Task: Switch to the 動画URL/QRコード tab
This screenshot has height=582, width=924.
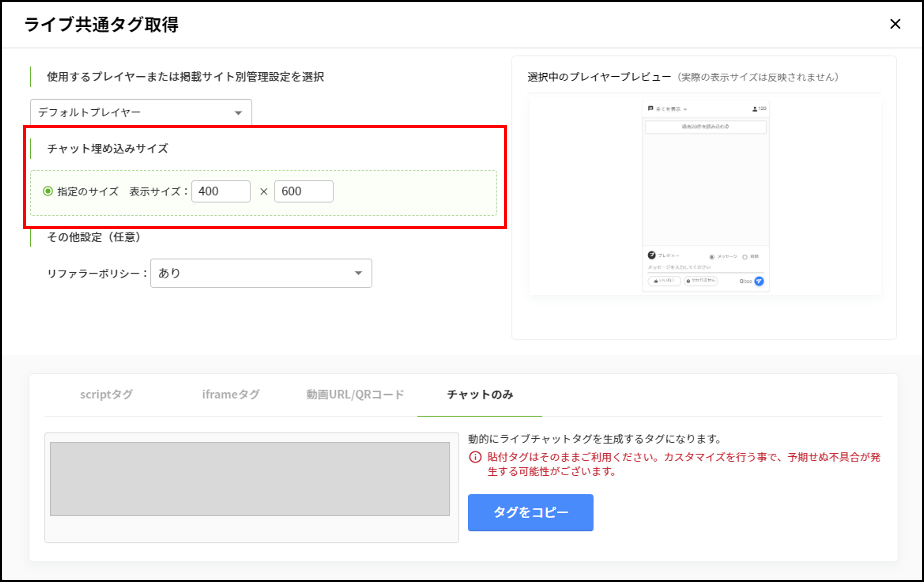Action: (355, 394)
